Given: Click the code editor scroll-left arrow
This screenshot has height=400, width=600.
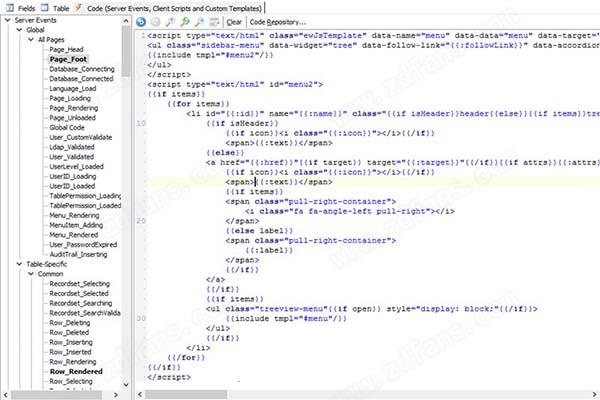Looking at the screenshot, I should [x=140, y=394].
